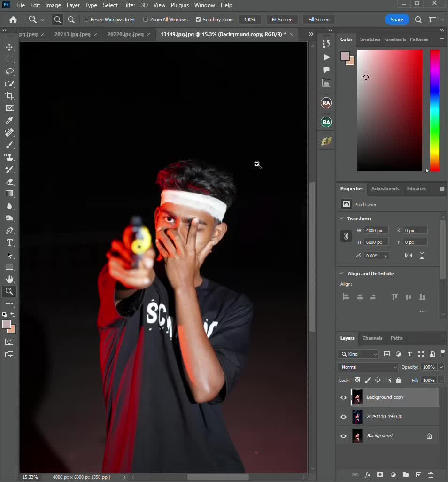Open the Opacity dropdown arrow
This screenshot has width=448, height=482.
pos(441,367)
